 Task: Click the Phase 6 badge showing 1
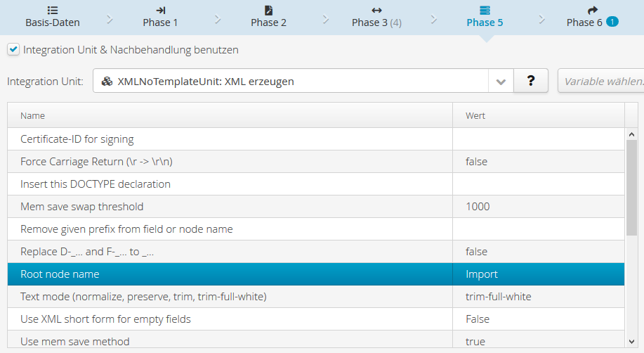tap(612, 23)
